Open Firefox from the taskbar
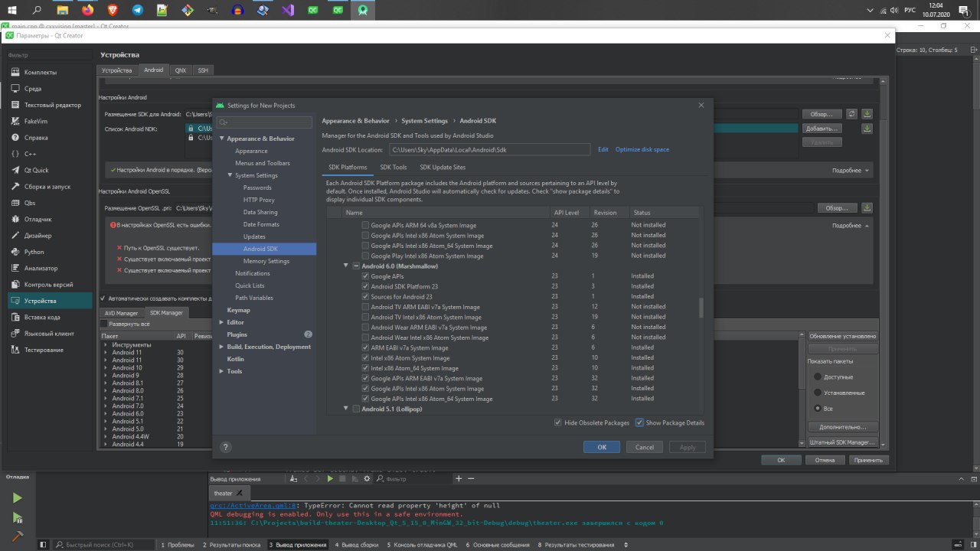Viewport: 980px width, 551px height. [87, 11]
